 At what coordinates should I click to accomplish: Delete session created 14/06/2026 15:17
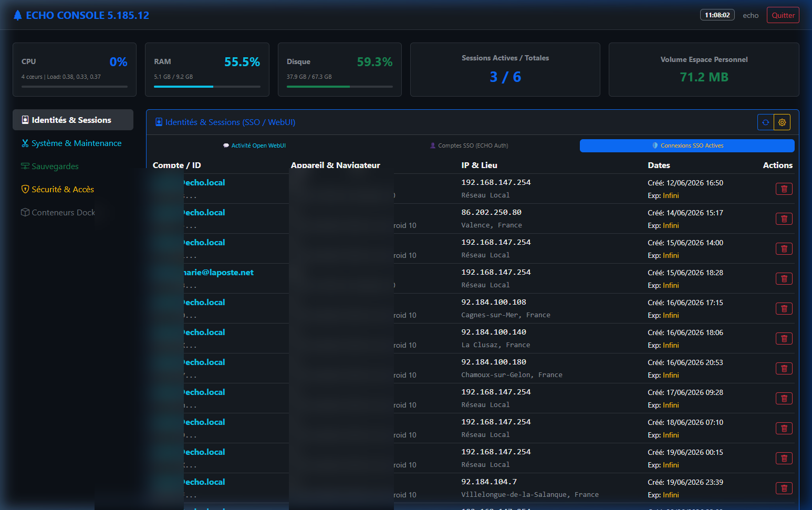point(784,219)
